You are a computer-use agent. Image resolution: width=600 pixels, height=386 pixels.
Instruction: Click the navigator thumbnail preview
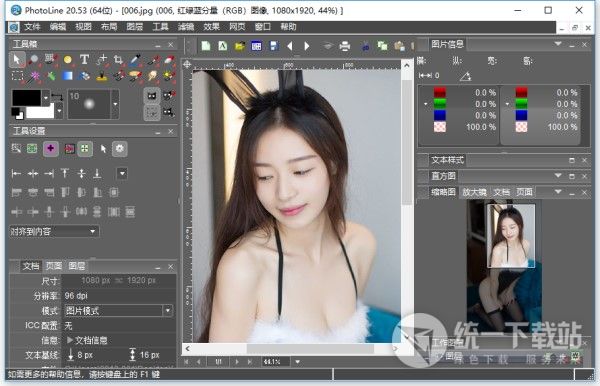[x=504, y=267]
